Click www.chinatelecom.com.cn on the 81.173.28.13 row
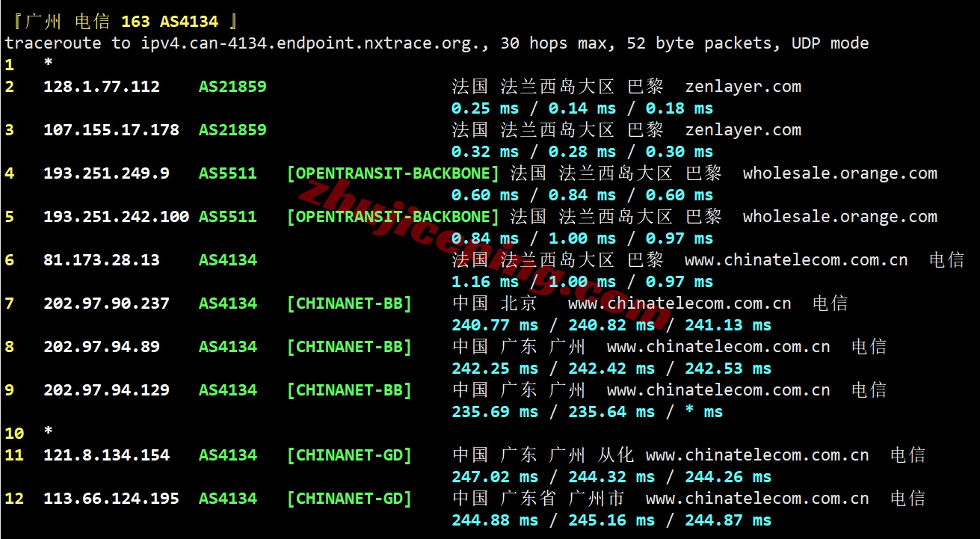 [x=796, y=260]
